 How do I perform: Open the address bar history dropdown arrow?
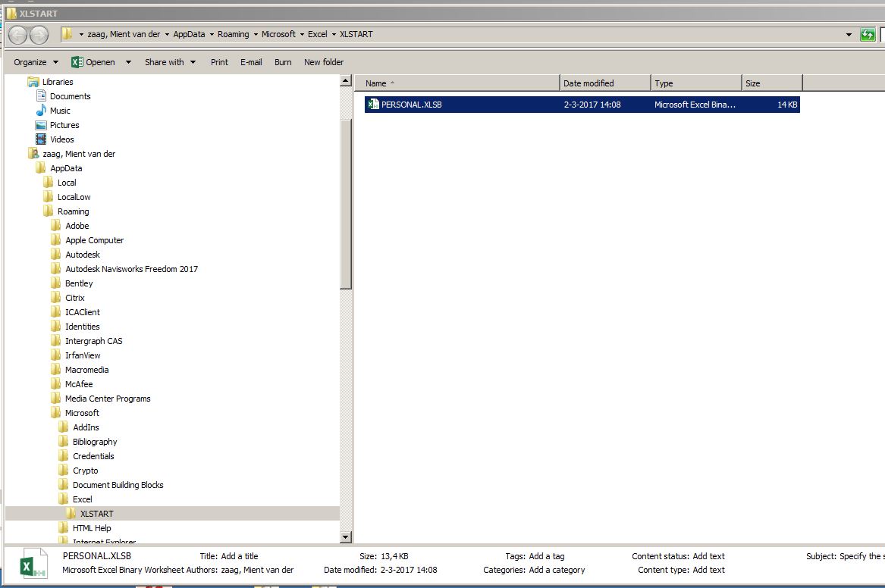point(849,34)
